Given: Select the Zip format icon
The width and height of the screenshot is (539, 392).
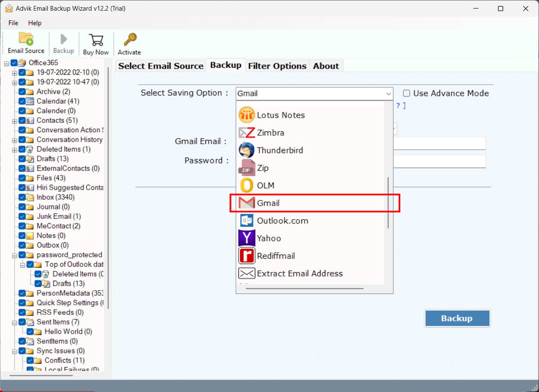Looking at the screenshot, I should pos(247,168).
